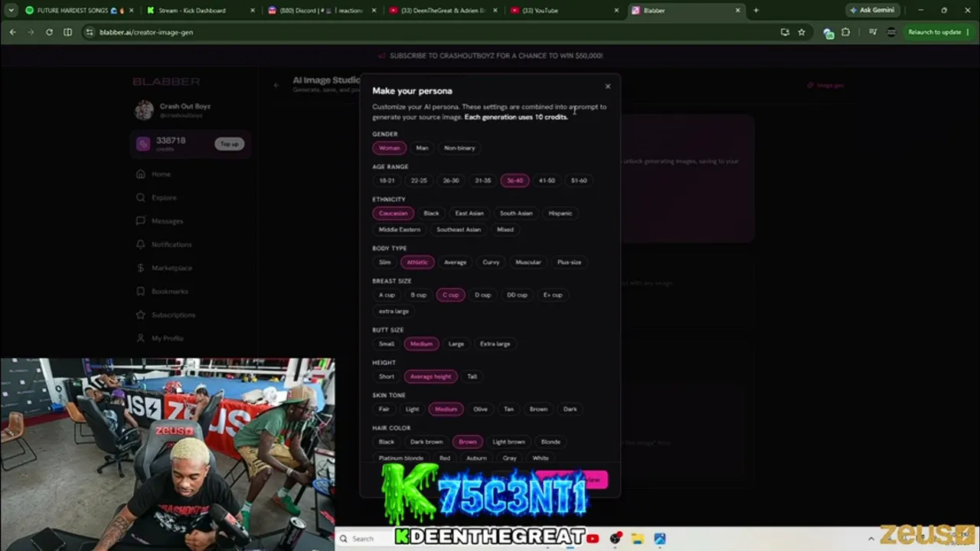The height and width of the screenshot is (551, 980).
Task: Open a new browser tab
Action: tap(756, 11)
